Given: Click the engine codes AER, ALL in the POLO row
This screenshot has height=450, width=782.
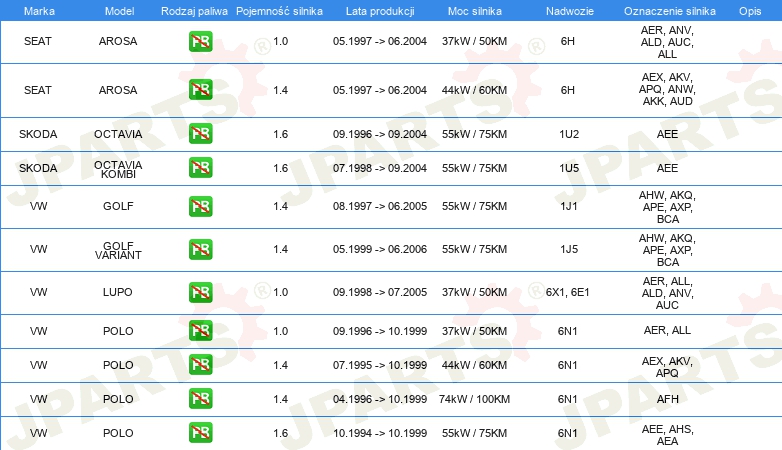Looking at the screenshot, I should [667, 330].
